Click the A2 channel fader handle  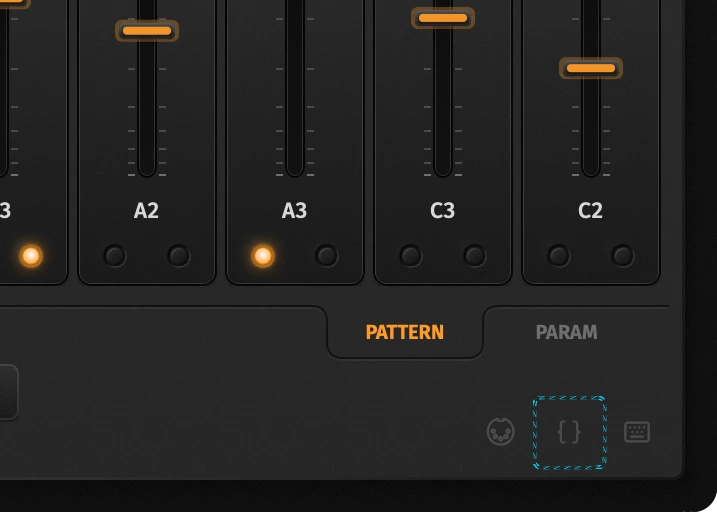coord(147,31)
